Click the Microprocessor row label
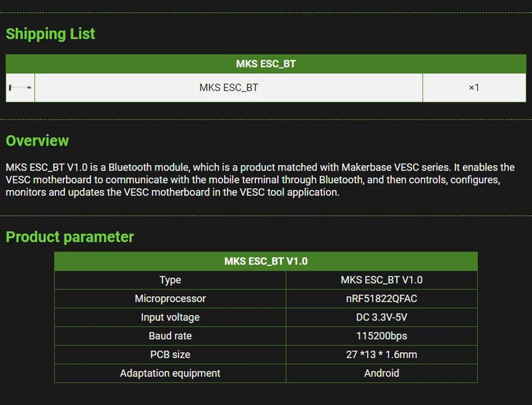The height and width of the screenshot is (405, 532). coord(170,298)
